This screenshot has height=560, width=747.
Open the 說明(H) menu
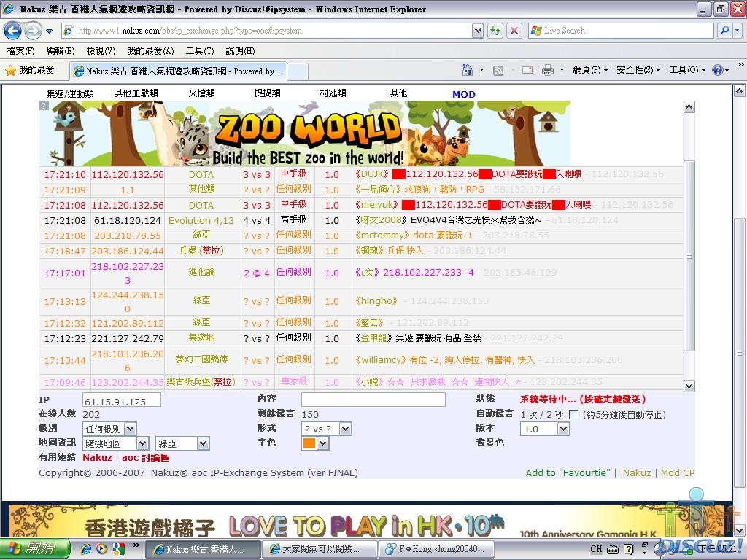[240, 50]
